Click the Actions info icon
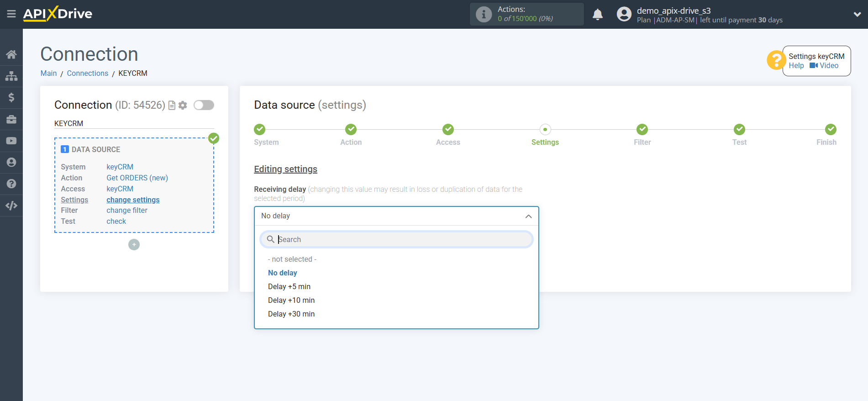 (x=484, y=14)
